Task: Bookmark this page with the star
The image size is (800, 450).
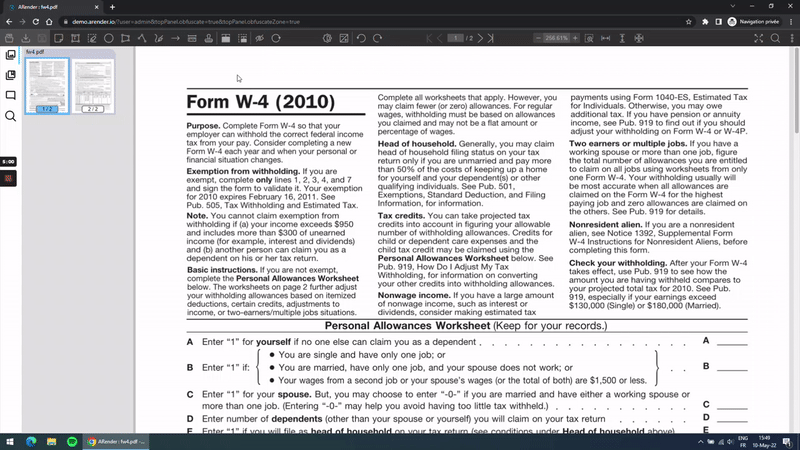Action: coord(689,22)
